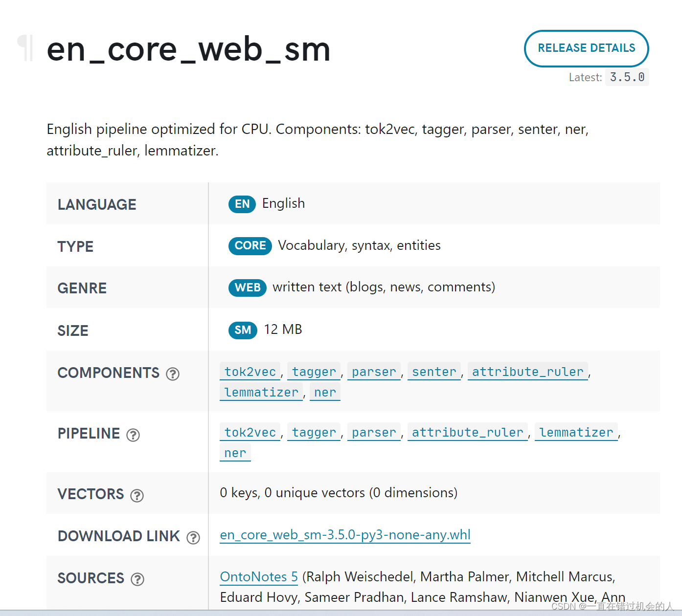Click the Latest version 3.5.0 badge
Viewport: 682px width, 616px height.
627,77
